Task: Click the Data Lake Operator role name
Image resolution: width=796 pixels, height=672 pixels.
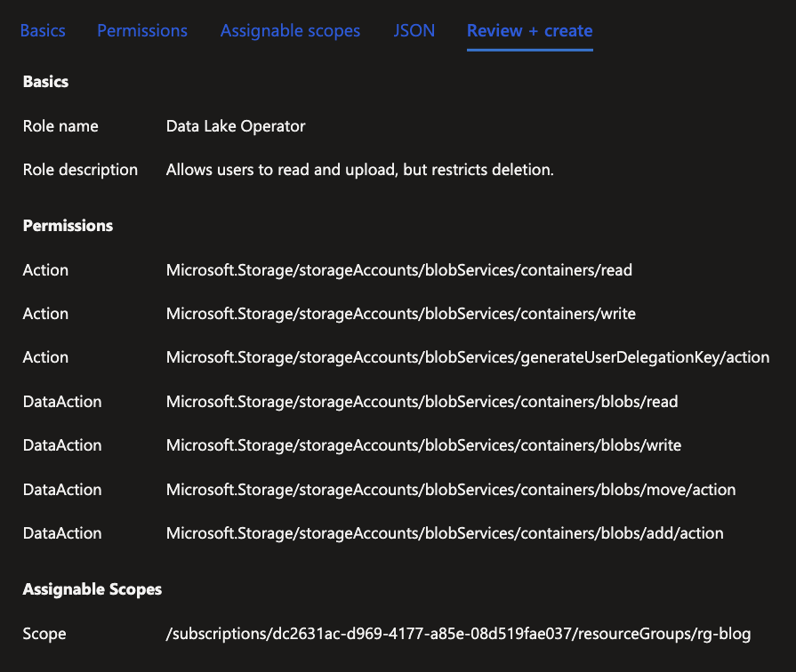Action: [236, 126]
